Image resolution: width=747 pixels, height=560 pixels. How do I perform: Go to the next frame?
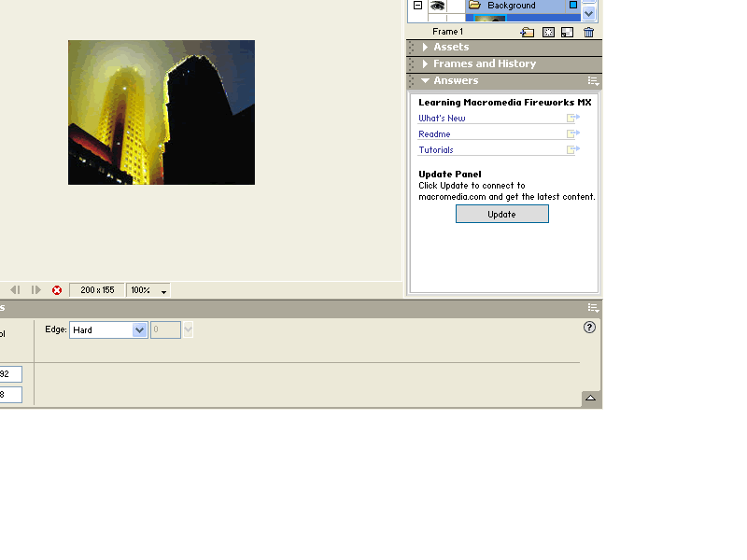point(35,290)
